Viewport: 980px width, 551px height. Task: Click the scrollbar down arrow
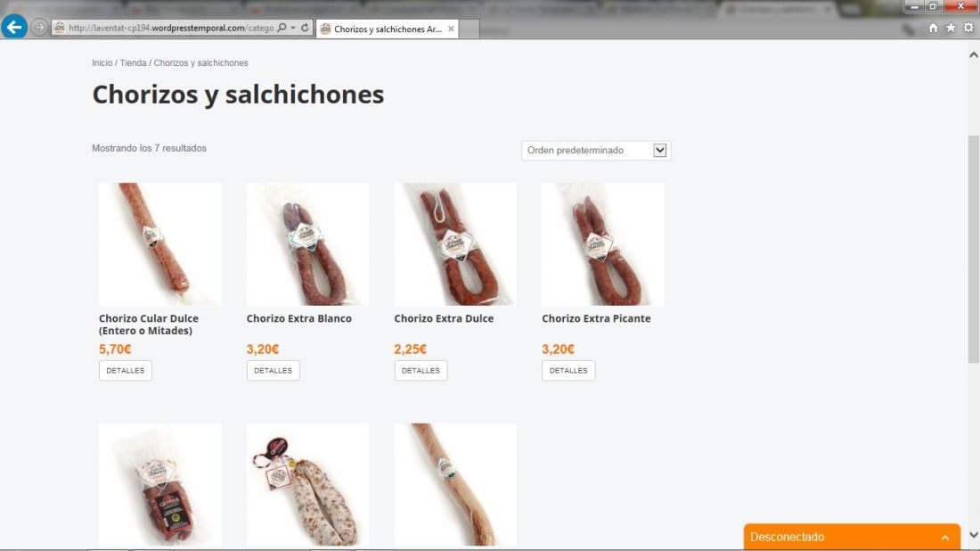coord(973,535)
